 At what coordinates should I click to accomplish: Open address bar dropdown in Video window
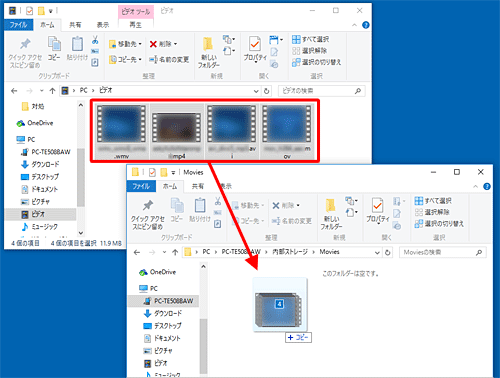pyautogui.click(x=256, y=91)
